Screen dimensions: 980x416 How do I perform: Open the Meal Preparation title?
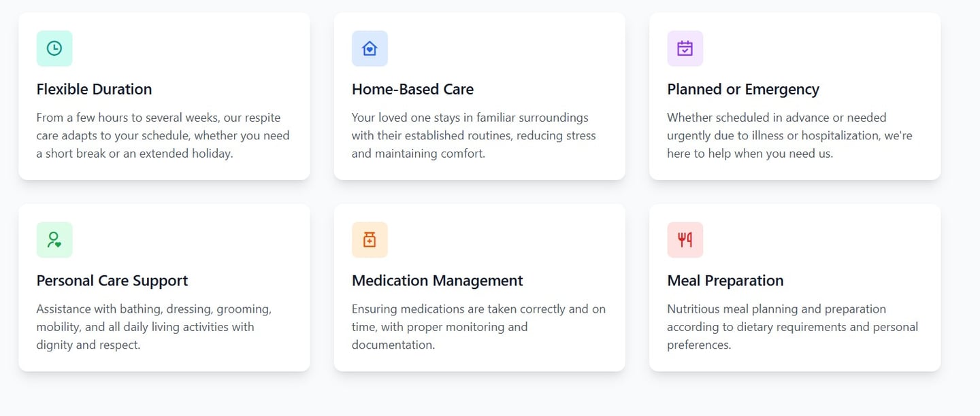(x=725, y=281)
